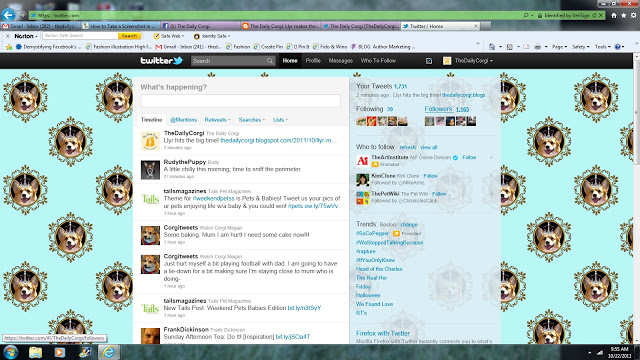Viewport: 640px width, 360px height.
Task: Click the taskbar clock showing 9:55 AM
Action: (620, 352)
